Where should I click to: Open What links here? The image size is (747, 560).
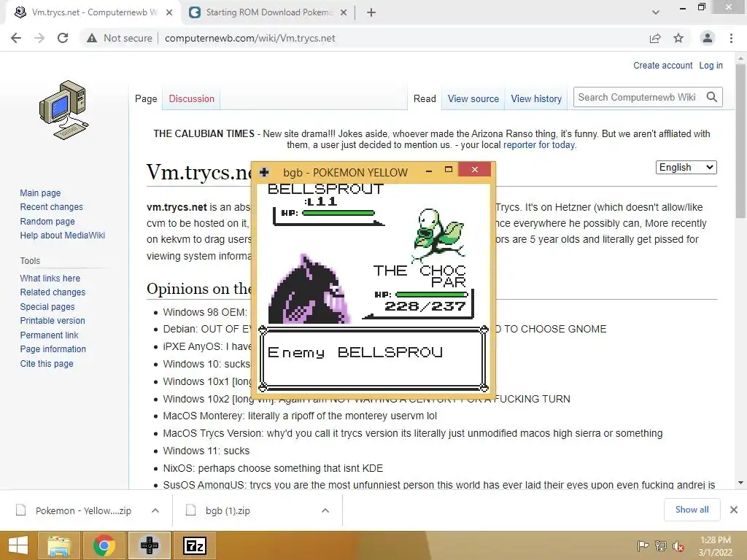(50, 278)
